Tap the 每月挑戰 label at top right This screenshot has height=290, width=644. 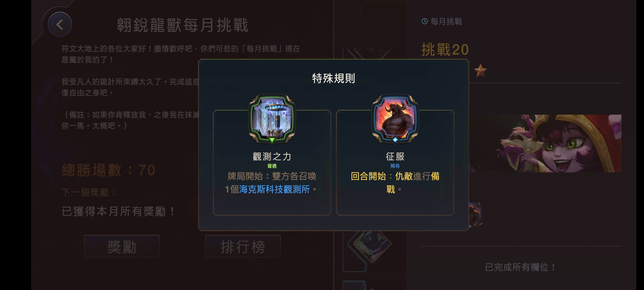(x=446, y=21)
